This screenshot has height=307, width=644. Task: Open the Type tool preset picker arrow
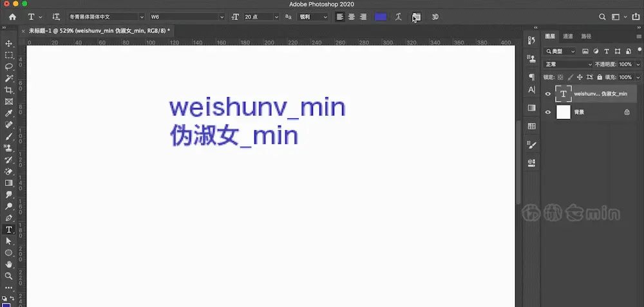pos(40,17)
